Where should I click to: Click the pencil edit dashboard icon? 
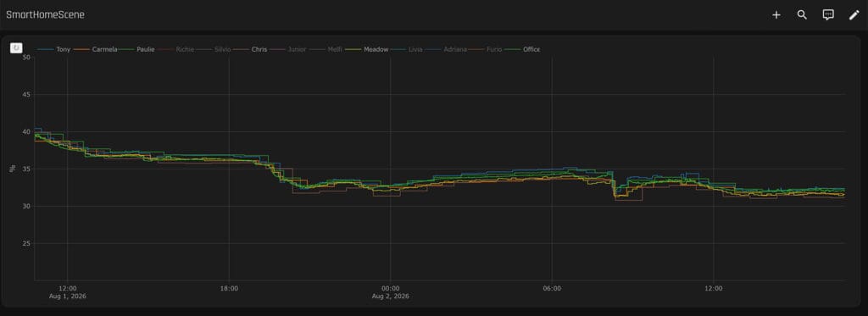tap(854, 15)
